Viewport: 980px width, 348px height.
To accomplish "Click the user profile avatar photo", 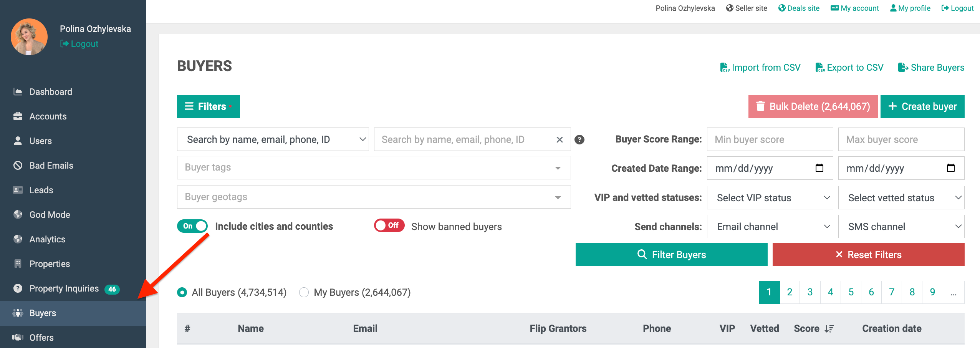I will tap(29, 37).
